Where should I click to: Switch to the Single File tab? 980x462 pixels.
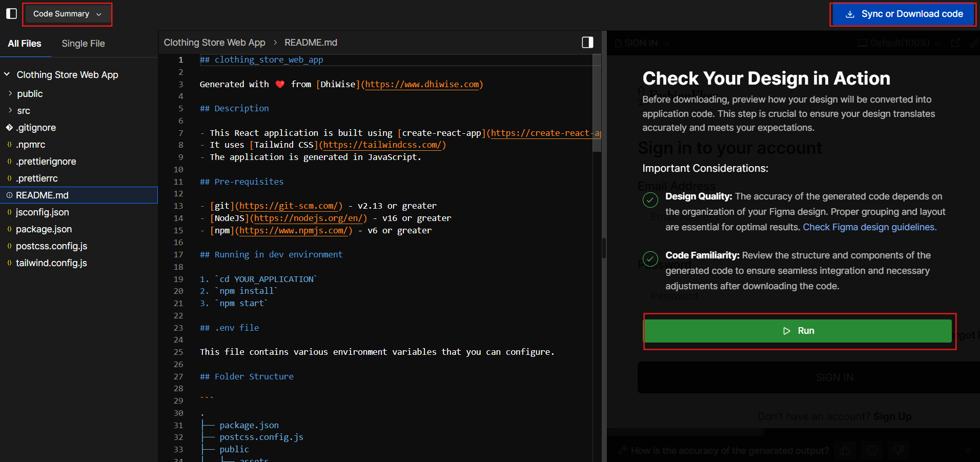pos(83,44)
